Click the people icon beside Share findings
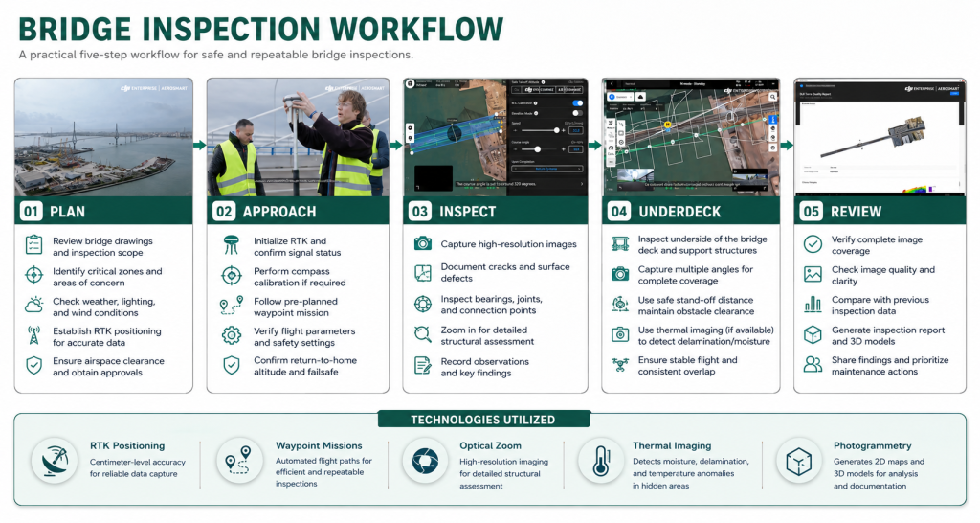 [813, 365]
